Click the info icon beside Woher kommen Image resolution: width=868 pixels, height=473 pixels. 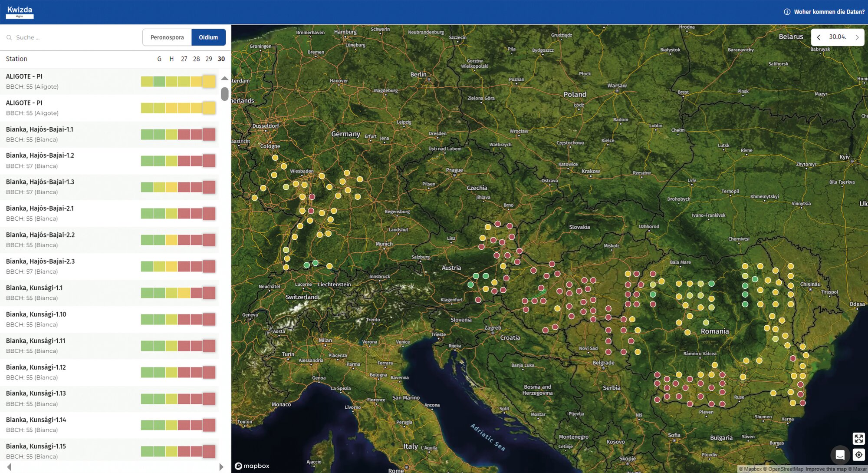(x=787, y=12)
